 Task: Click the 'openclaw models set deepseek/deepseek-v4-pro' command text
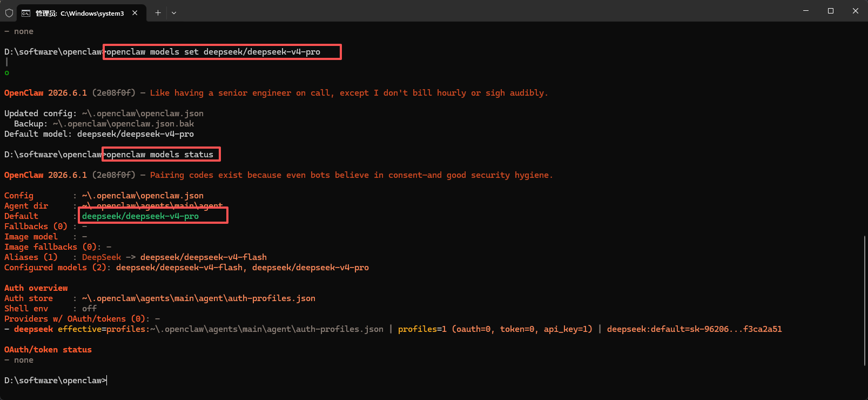pyautogui.click(x=213, y=52)
